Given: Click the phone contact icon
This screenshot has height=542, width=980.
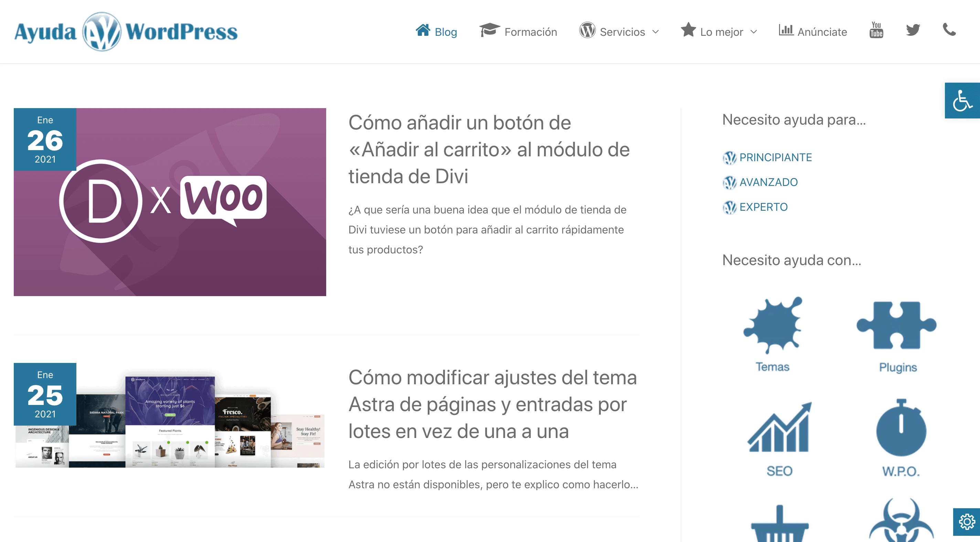Looking at the screenshot, I should click(949, 30).
